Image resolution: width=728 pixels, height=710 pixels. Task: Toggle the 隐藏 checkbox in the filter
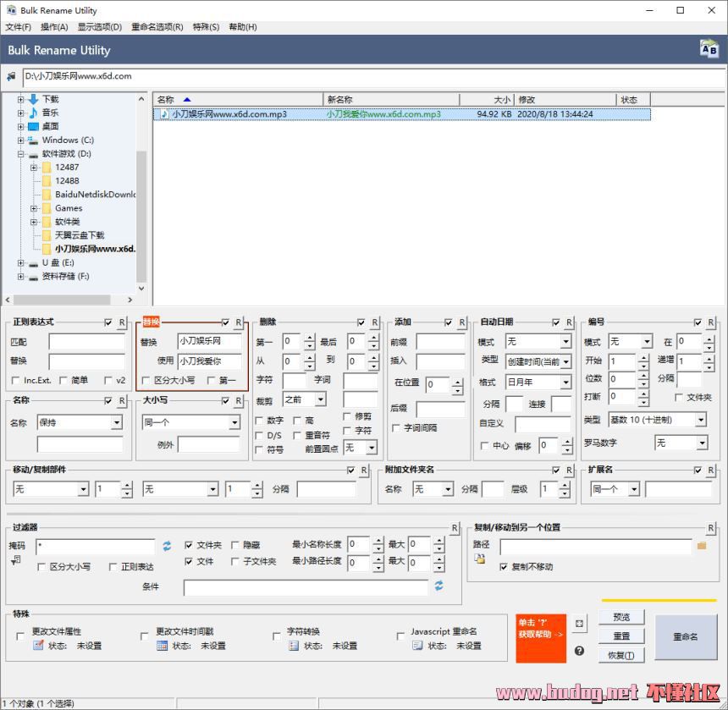click(x=235, y=546)
